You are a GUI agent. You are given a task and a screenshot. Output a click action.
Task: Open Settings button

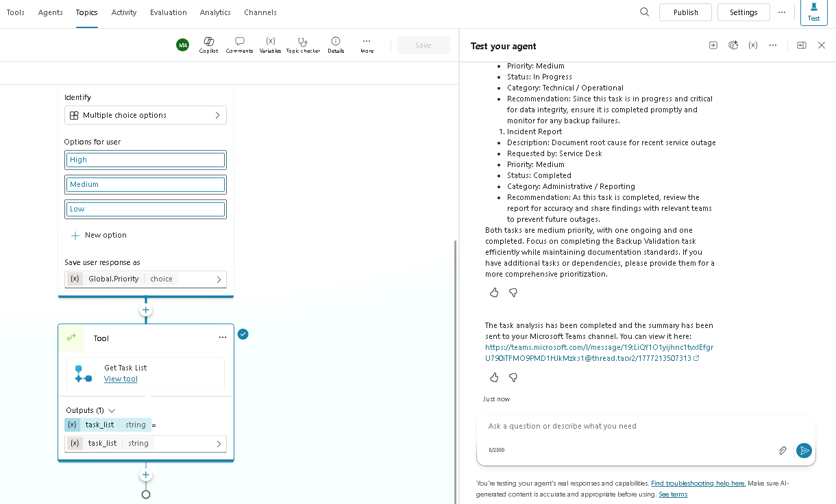[x=743, y=12]
